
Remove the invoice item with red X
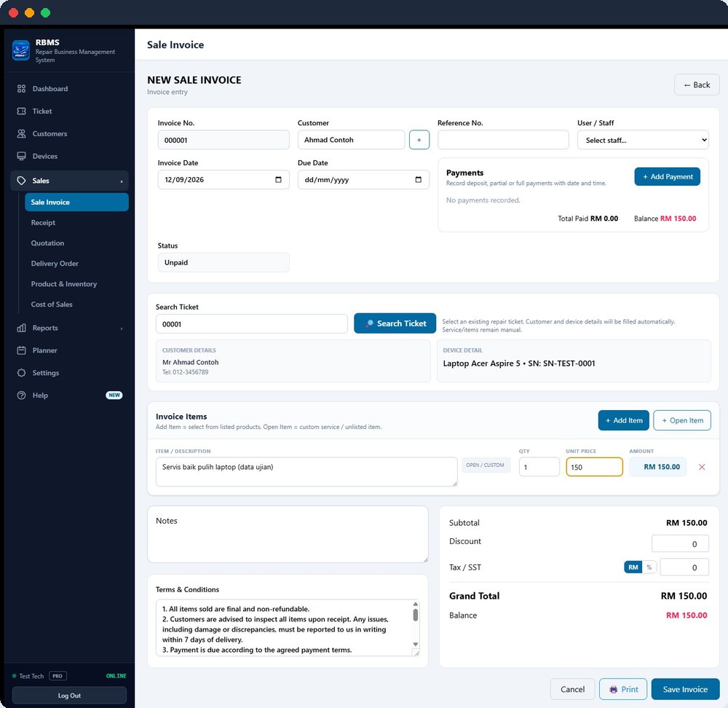[x=702, y=467]
